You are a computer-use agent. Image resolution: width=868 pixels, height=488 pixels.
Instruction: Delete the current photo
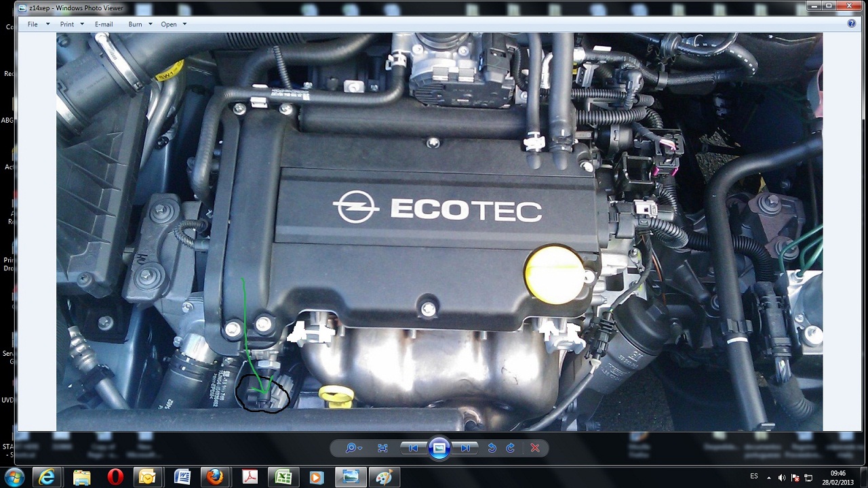click(x=535, y=448)
